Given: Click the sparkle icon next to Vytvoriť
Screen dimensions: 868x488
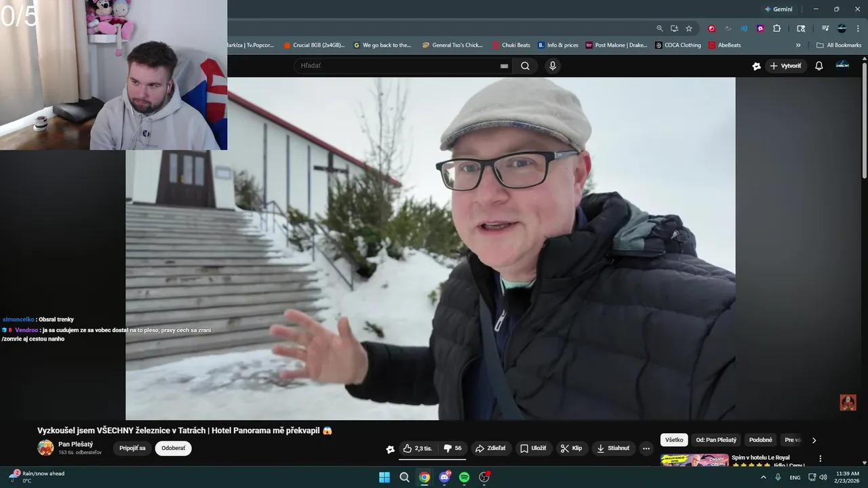Looking at the screenshot, I should pyautogui.click(x=757, y=66).
